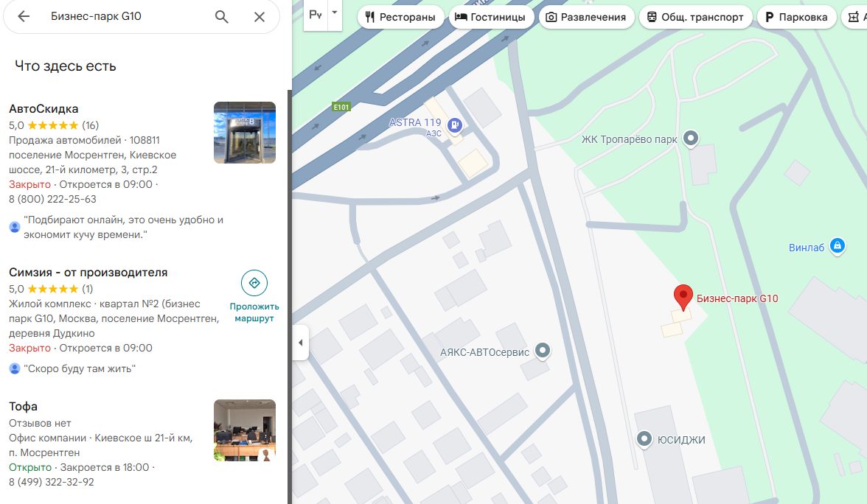
Task: Click Тофа address "Киевское ш 21-й км"
Action: 143,438
